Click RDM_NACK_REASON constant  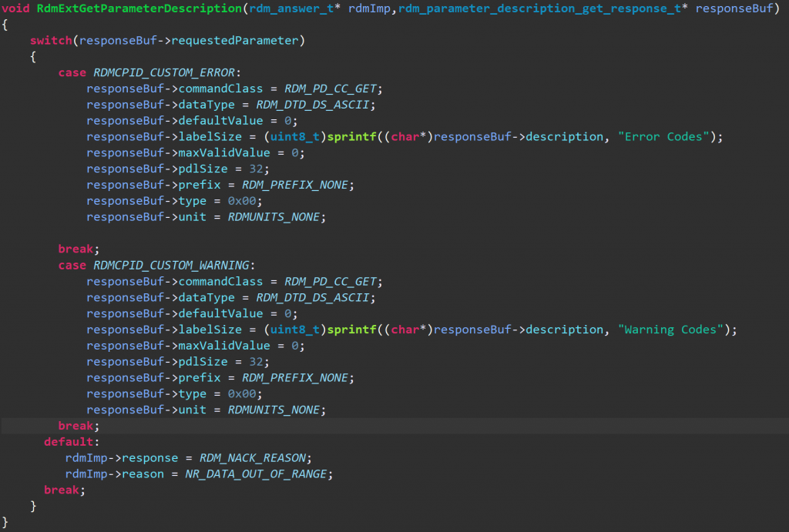pos(253,458)
